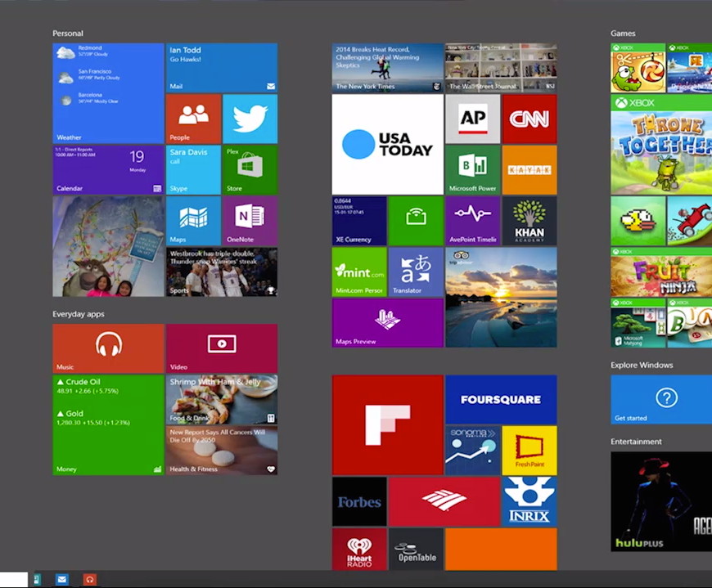The image size is (712, 588).
Task: Open the Foursquare tile
Action: click(x=501, y=399)
